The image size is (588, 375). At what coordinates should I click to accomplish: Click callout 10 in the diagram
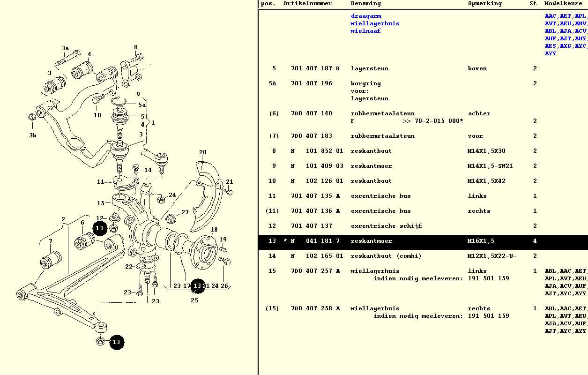(97, 115)
